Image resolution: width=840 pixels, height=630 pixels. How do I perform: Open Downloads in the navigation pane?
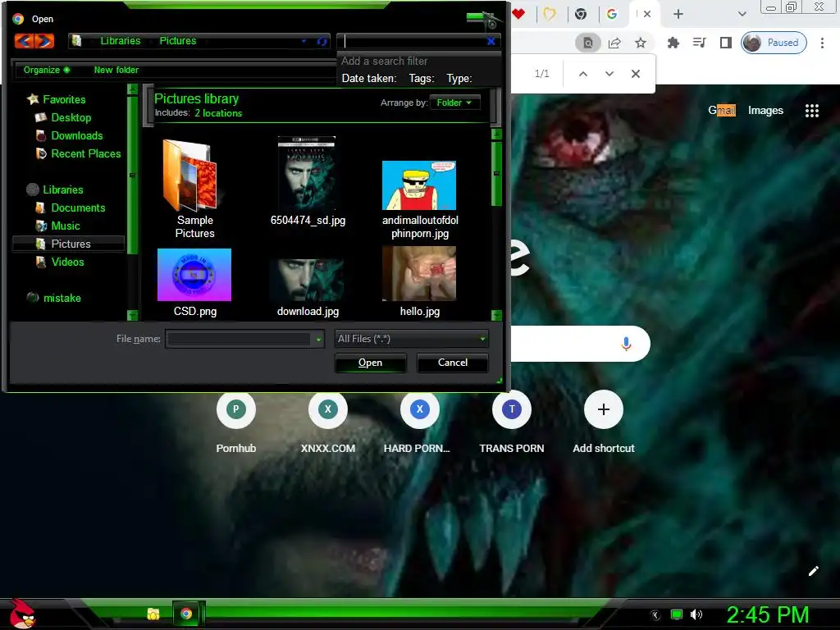76,135
